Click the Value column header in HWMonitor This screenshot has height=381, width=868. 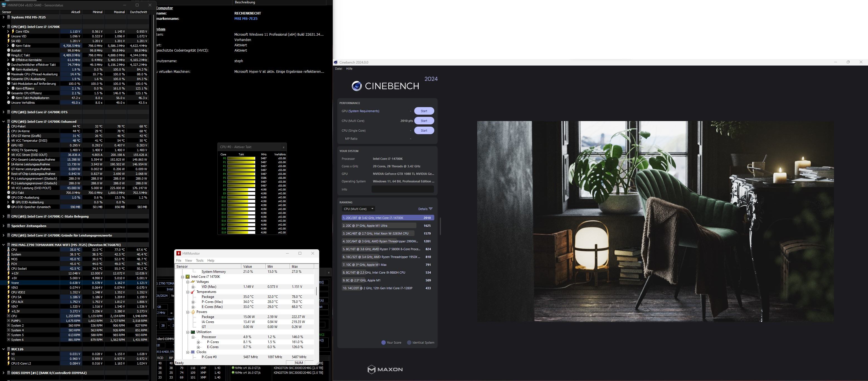click(253, 266)
